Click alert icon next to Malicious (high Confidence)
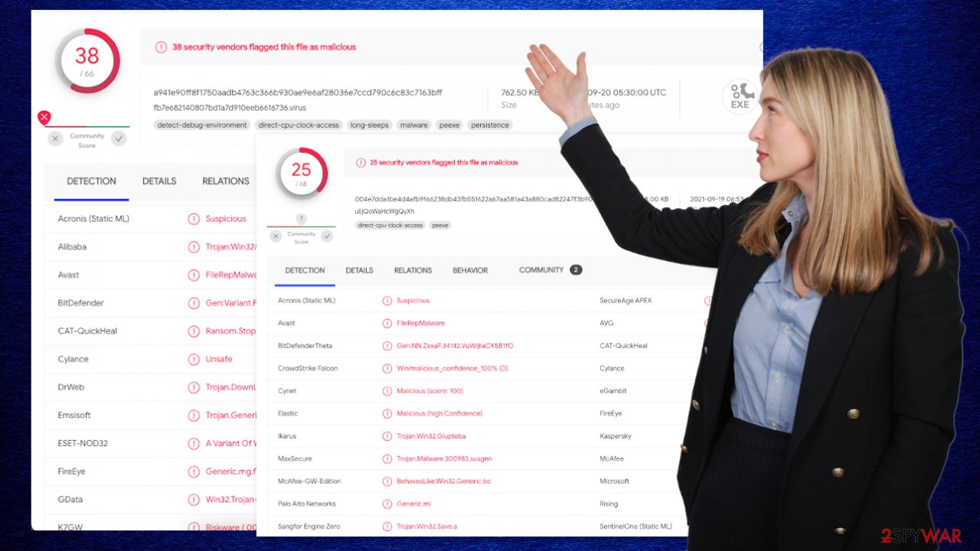Viewport: 980px width, 551px height. [x=387, y=413]
